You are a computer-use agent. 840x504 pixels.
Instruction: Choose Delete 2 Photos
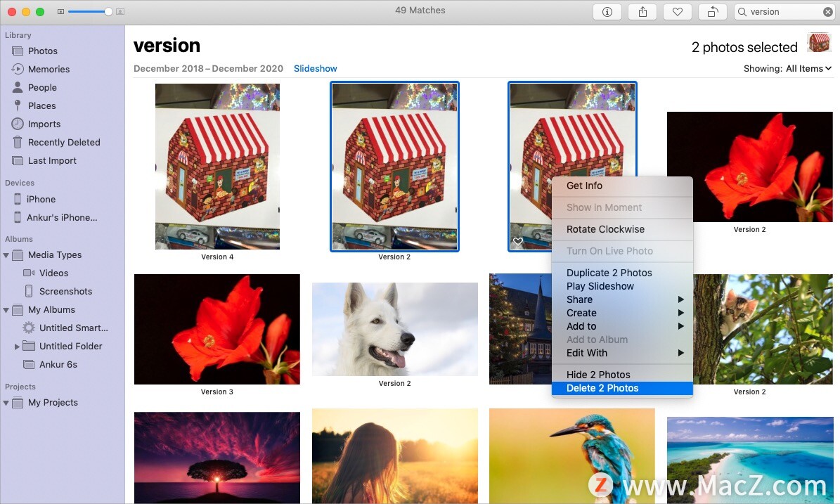623,388
